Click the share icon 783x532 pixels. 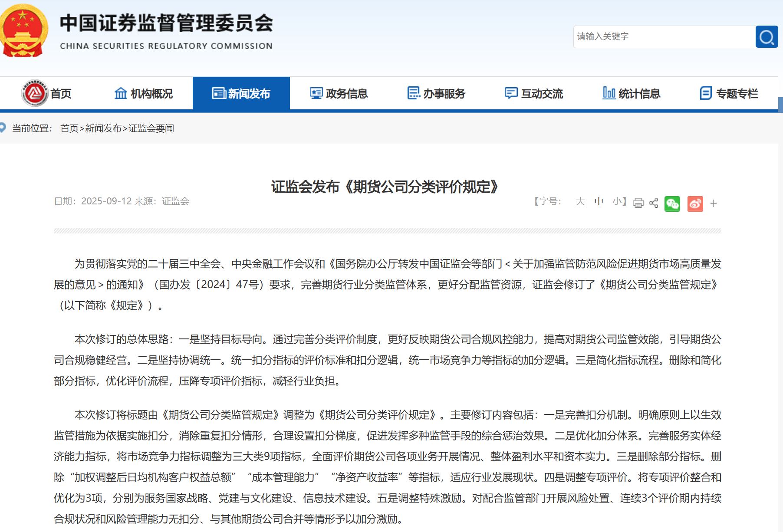coord(654,203)
